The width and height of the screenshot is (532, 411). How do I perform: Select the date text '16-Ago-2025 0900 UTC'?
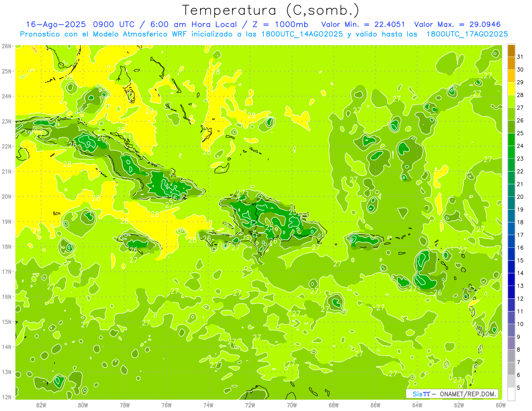point(81,24)
